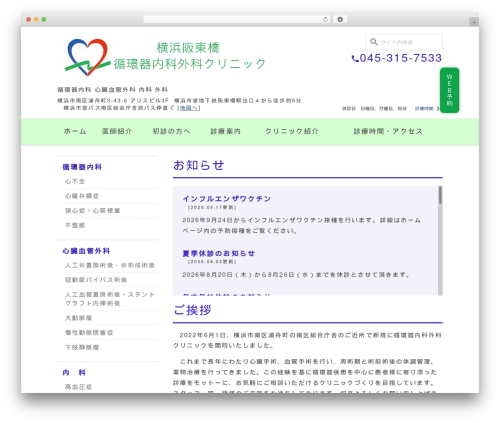Viewport: 500px width, 423px height.
Task: Select 不整脈 in sidebar
Action: [x=75, y=225]
